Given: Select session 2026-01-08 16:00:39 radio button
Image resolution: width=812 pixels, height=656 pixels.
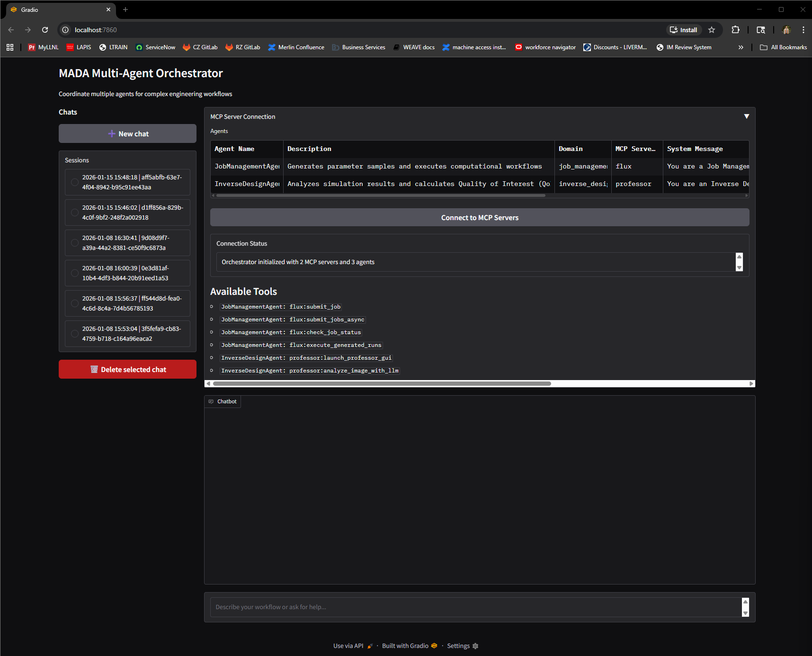Looking at the screenshot, I should coord(74,273).
